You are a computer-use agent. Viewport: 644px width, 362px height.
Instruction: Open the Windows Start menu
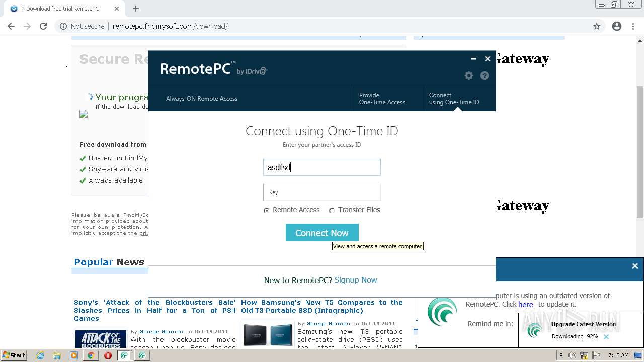[x=14, y=355]
